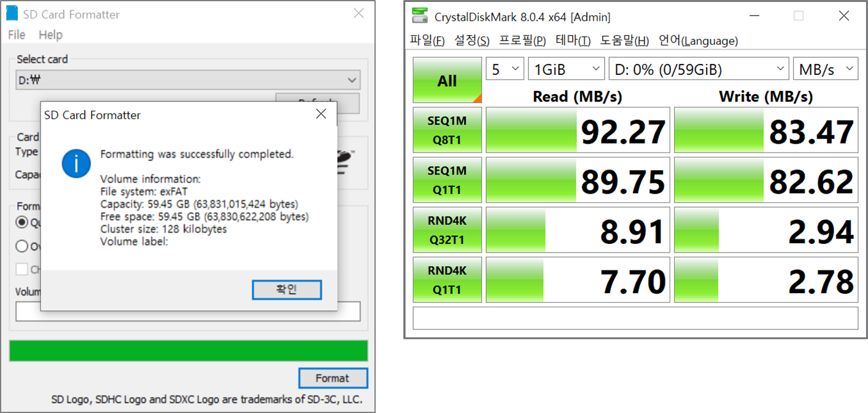
Task: Run the RND4K Q1T1 test
Action: (x=447, y=280)
